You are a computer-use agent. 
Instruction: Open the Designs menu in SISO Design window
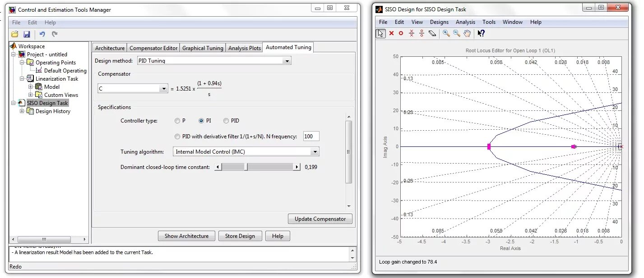[439, 22]
